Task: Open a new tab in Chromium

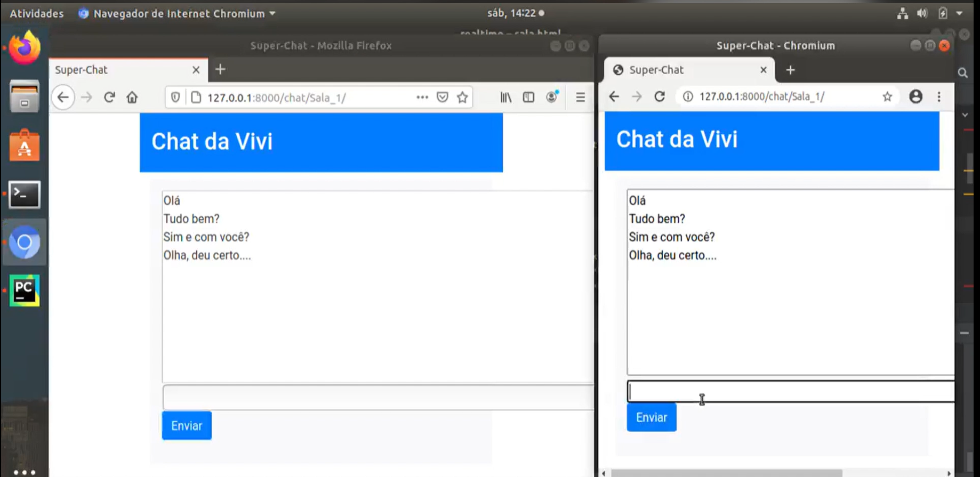Action: [790, 70]
